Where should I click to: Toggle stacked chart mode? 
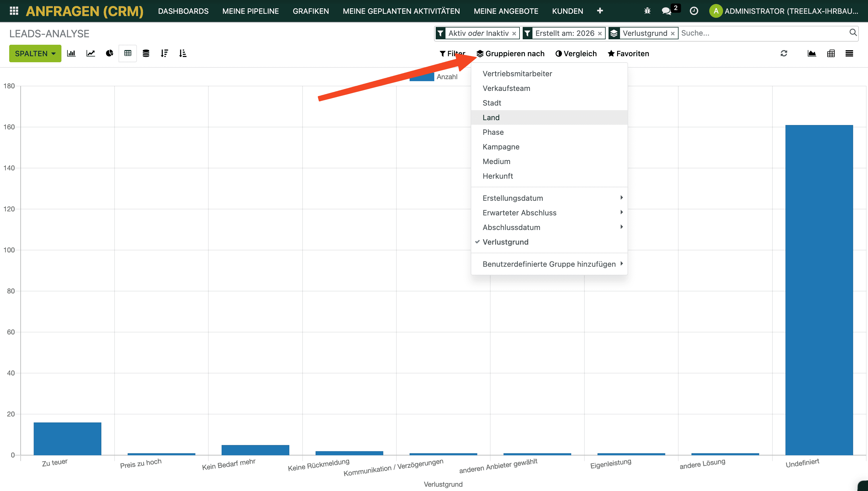146,53
